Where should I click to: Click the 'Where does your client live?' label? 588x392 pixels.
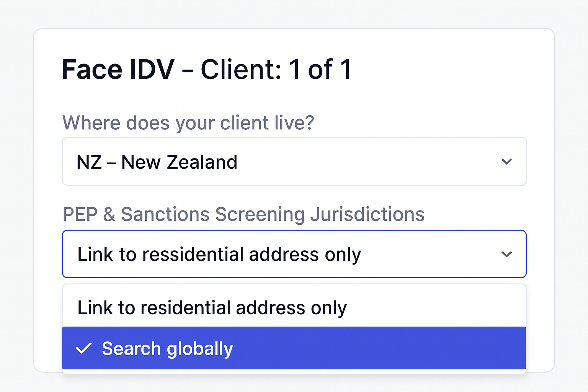click(x=188, y=123)
